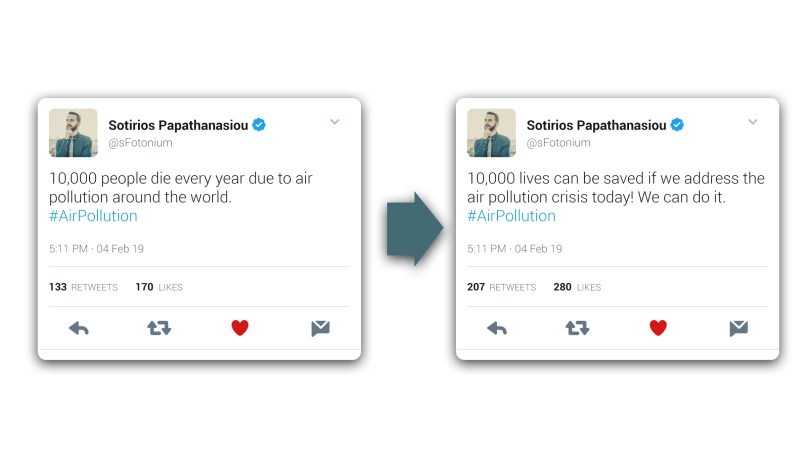Image resolution: width=809 pixels, height=454 pixels.
Task: Click the large arrow between the tweets
Action: [x=414, y=229]
